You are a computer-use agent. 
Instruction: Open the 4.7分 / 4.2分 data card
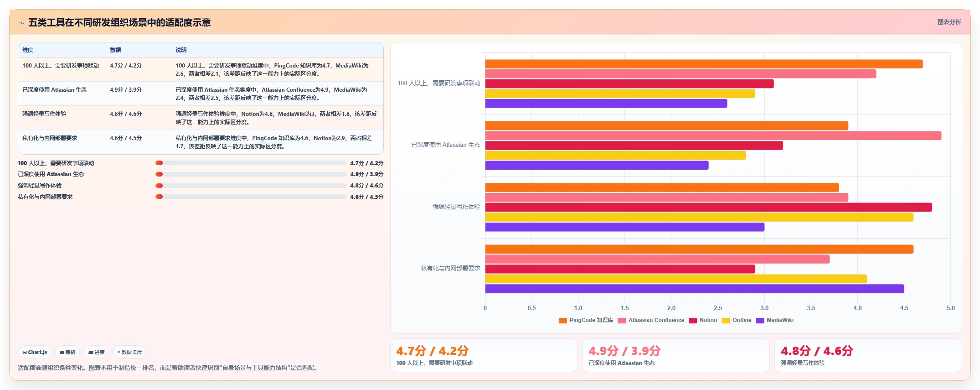tap(484, 355)
